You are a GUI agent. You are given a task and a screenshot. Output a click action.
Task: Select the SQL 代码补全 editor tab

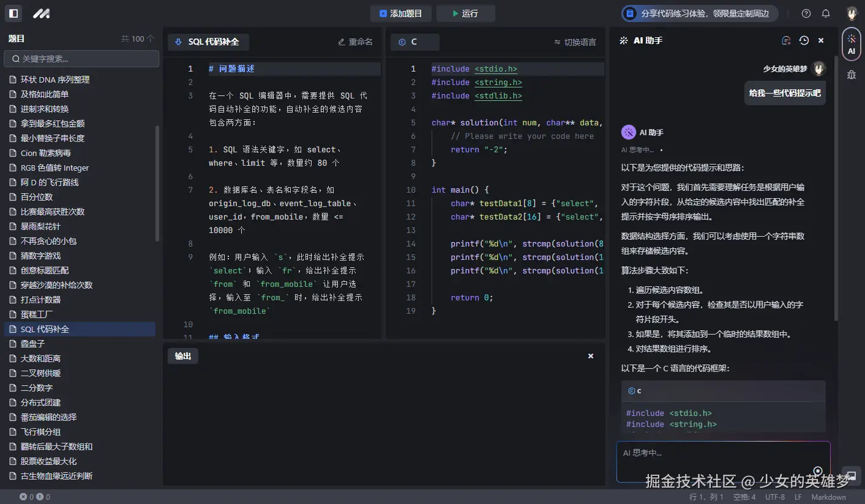pos(208,42)
